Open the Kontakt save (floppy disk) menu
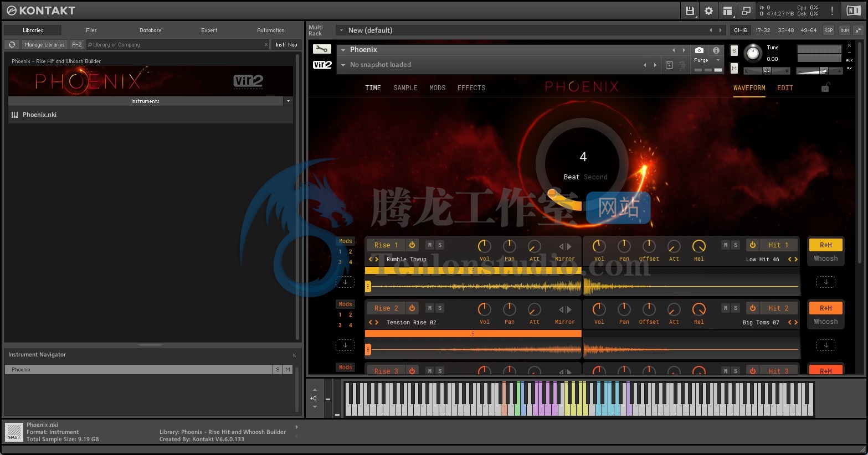 pyautogui.click(x=690, y=11)
